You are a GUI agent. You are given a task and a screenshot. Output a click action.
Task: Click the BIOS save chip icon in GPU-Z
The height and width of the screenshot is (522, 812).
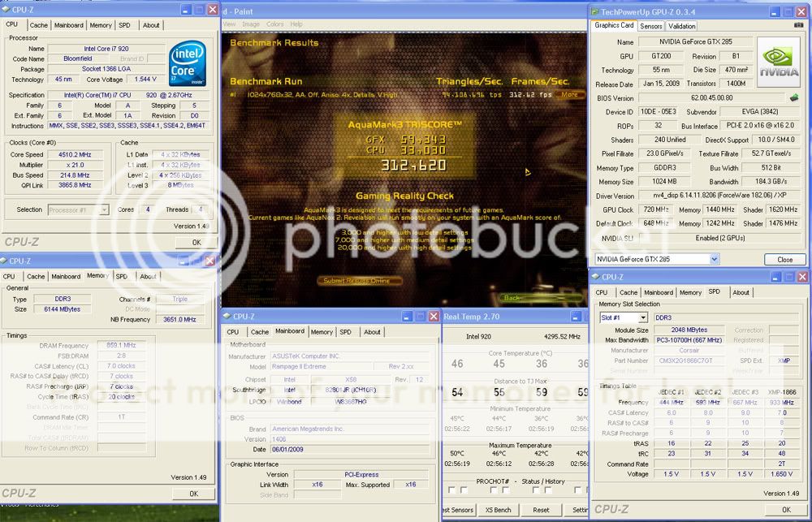coord(794,97)
